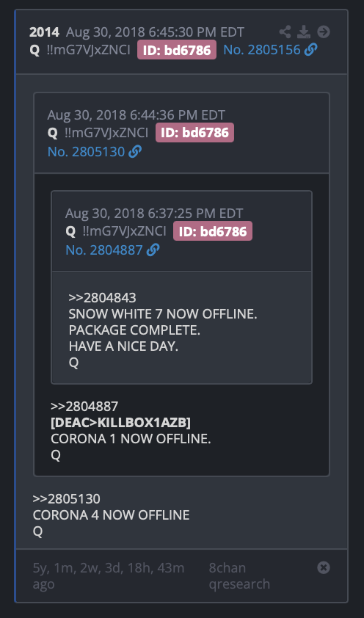Click the elapsed time text in footer
The image size is (364, 618).
coord(109,576)
